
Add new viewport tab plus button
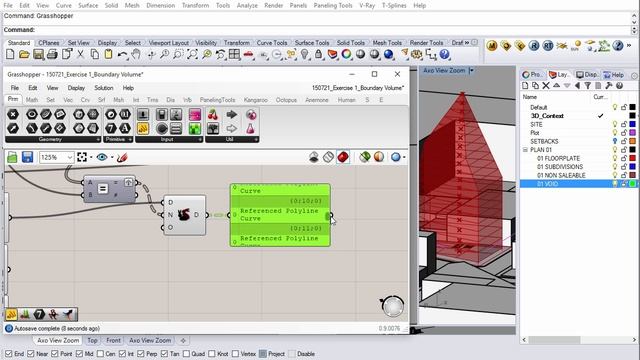[x=183, y=340]
